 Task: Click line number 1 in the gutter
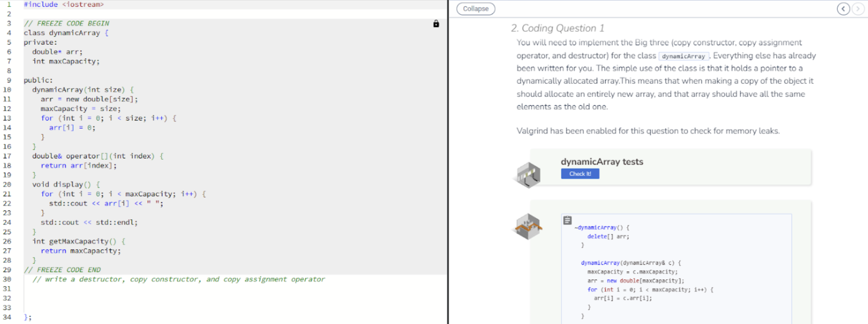[x=9, y=5]
